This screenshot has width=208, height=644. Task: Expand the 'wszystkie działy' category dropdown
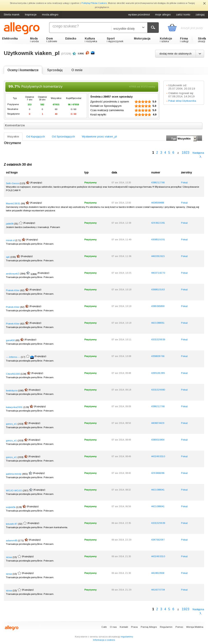(x=129, y=28)
